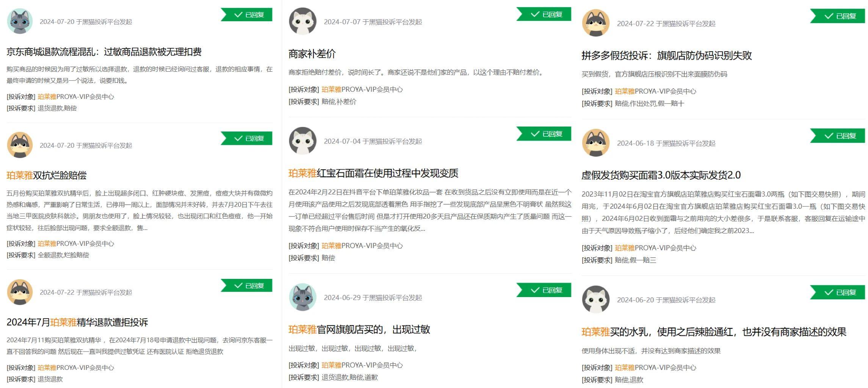Screen dimensions: 868x388
Task: Open the 商家补差价 complaint title
Action: tap(312, 54)
